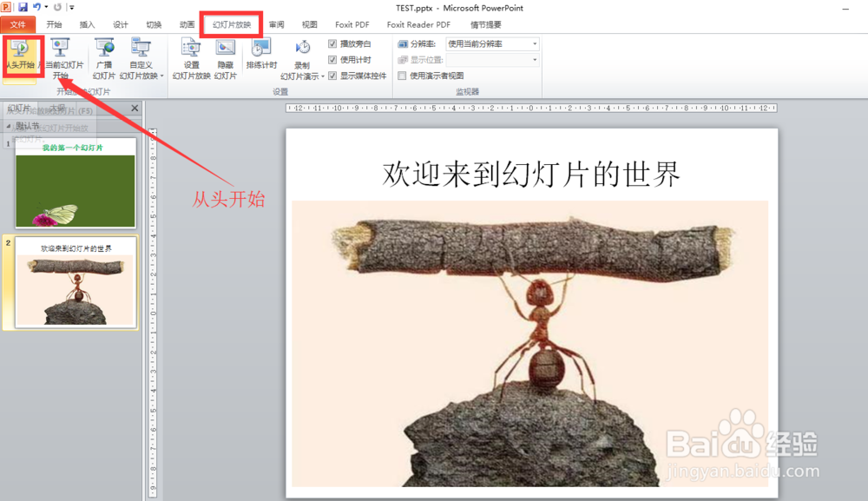Open the Foxit PDF tab
The image size is (868, 501).
(x=352, y=24)
